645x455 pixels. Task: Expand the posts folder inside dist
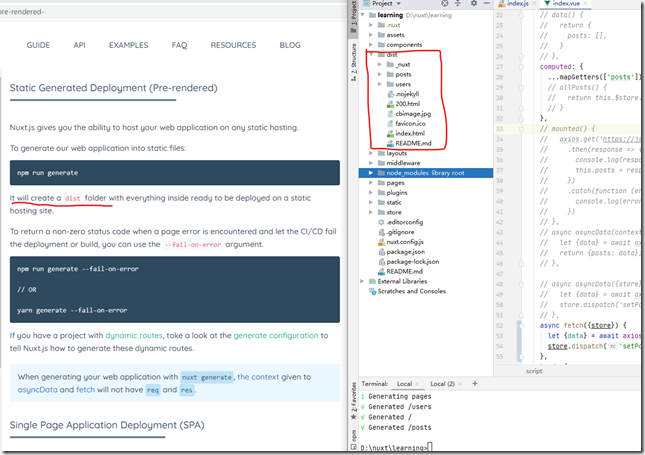pyautogui.click(x=380, y=74)
